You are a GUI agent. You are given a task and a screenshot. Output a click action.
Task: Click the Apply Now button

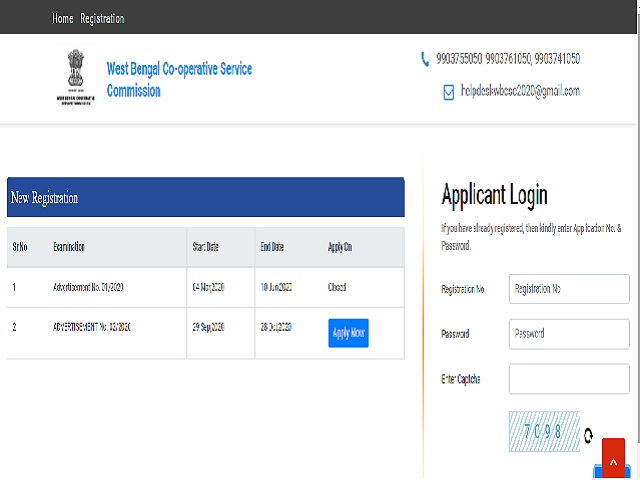pyautogui.click(x=348, y=333)
